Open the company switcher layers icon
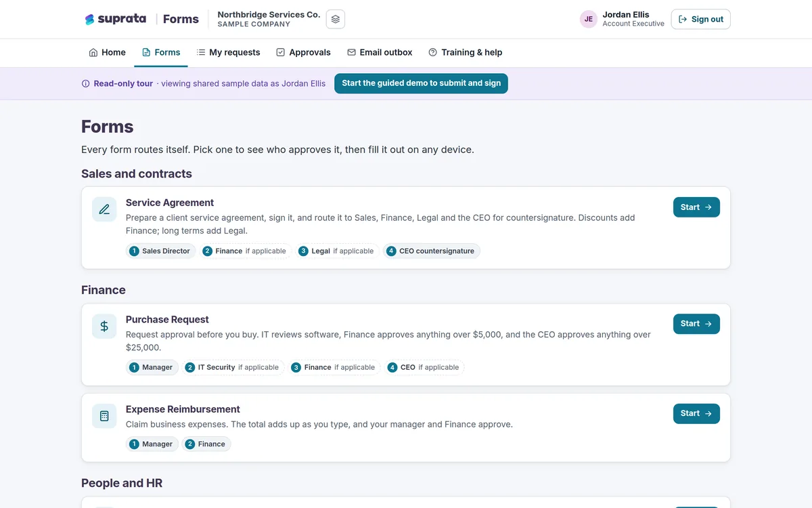The width and height of the screenshot is (812, 508). (x=336, y=19)
